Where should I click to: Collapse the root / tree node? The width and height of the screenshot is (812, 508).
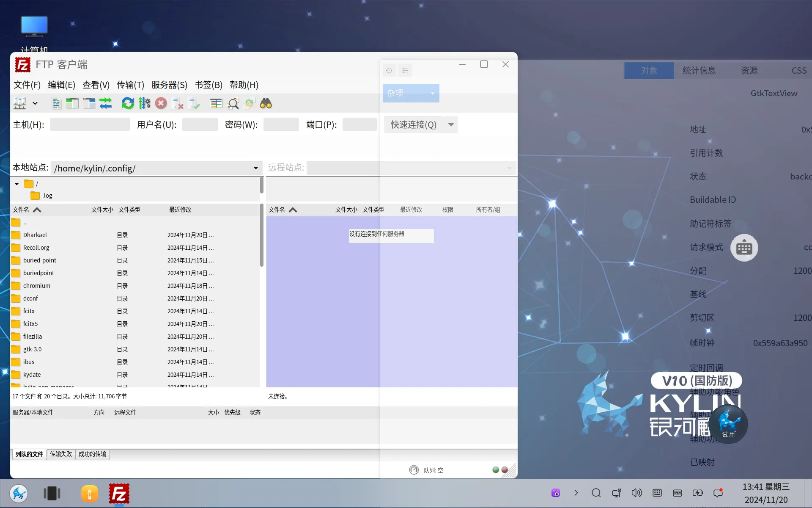coord(16,184)
